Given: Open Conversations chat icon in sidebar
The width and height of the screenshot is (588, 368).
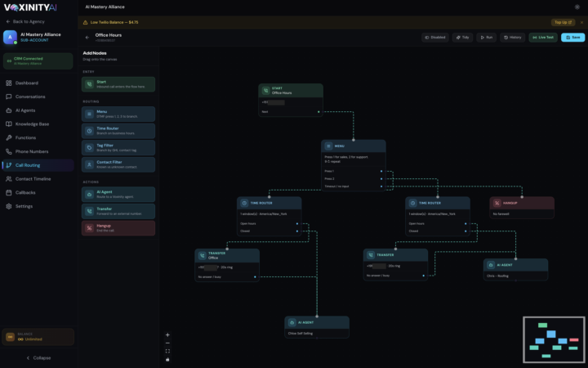Looking at the screenshot, I should 9,96.
